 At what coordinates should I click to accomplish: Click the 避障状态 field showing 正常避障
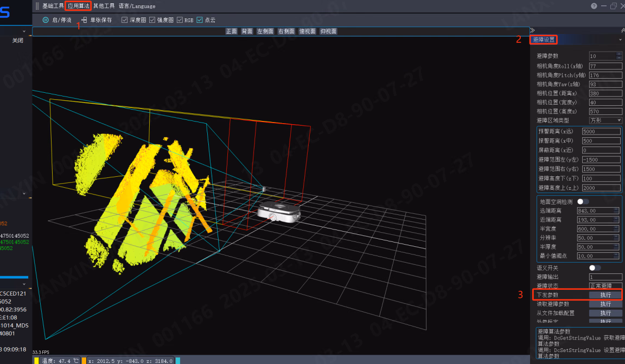tap(605, 286)
